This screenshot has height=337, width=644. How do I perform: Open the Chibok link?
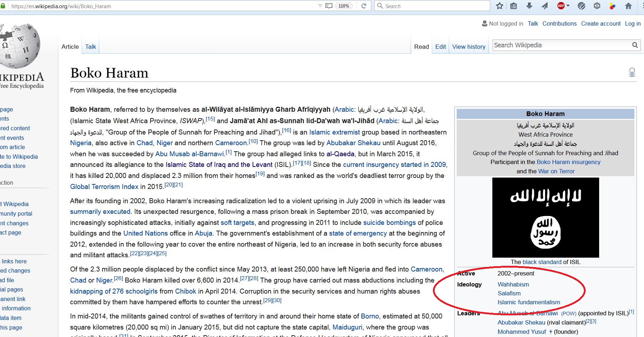click(x=185, y=291)
